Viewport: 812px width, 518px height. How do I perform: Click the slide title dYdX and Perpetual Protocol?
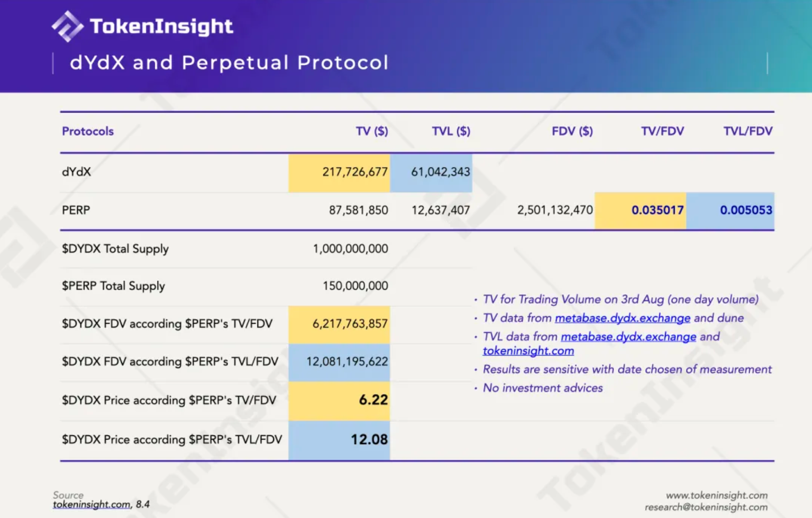[x=229, y=63]
